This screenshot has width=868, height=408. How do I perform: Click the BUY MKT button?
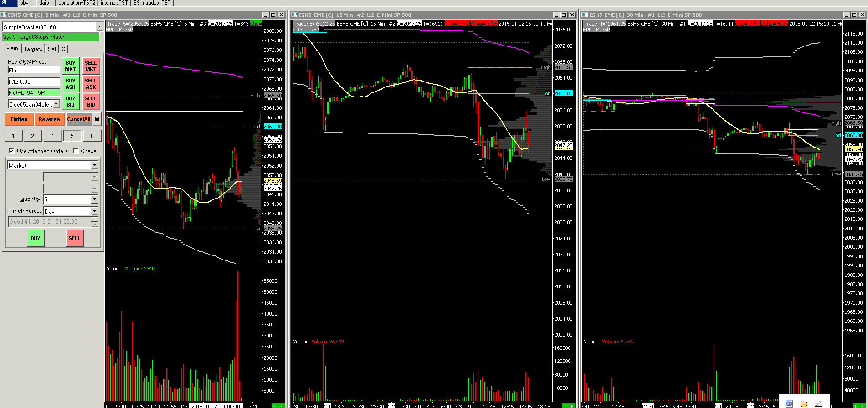71,66
